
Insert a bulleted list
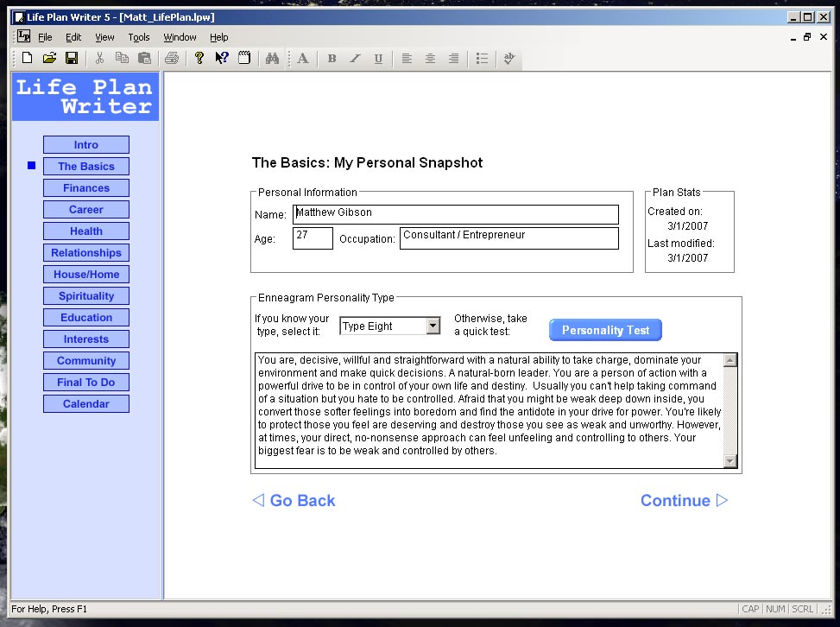(x=482, y=59)
